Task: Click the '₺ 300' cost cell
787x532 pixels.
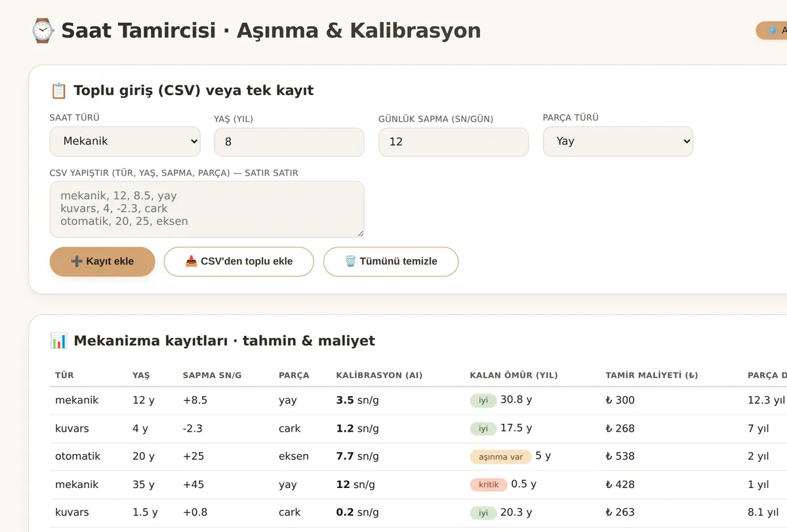Action: point(620,400)
